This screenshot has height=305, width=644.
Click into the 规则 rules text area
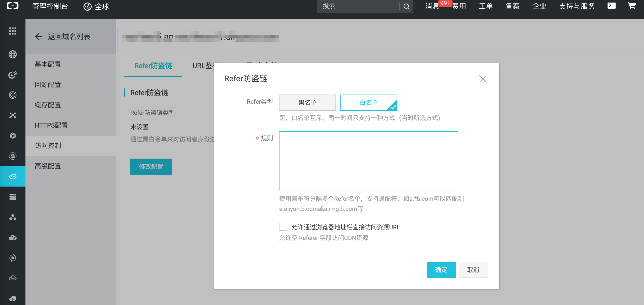368,161
